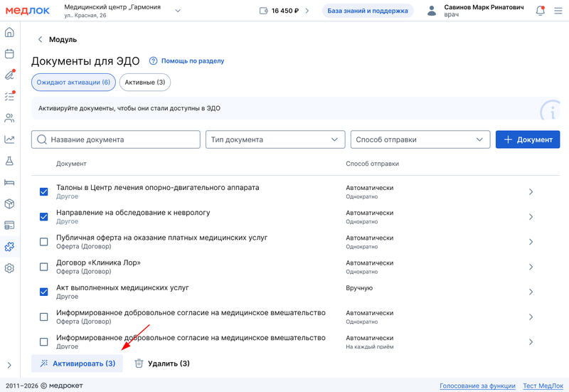The image size is (569, 392).
Task: Click inside Название документа search field
Action: coord(116,139)
